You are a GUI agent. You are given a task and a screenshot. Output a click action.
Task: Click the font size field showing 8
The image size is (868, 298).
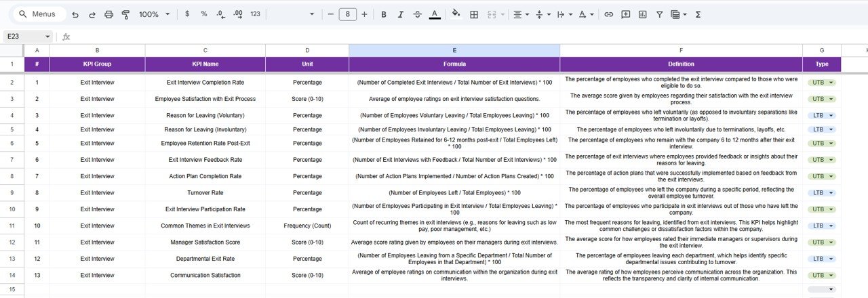(x=348, y=14)
